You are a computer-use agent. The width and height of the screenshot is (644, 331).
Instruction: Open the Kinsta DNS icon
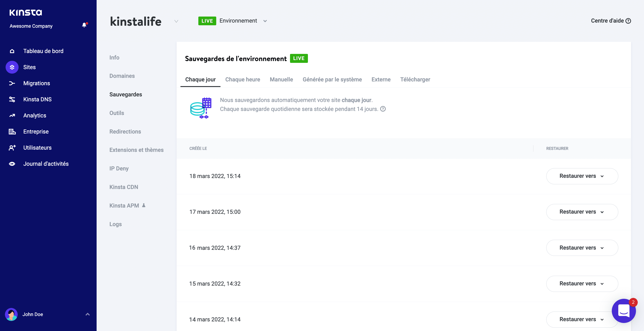point(12,99)
